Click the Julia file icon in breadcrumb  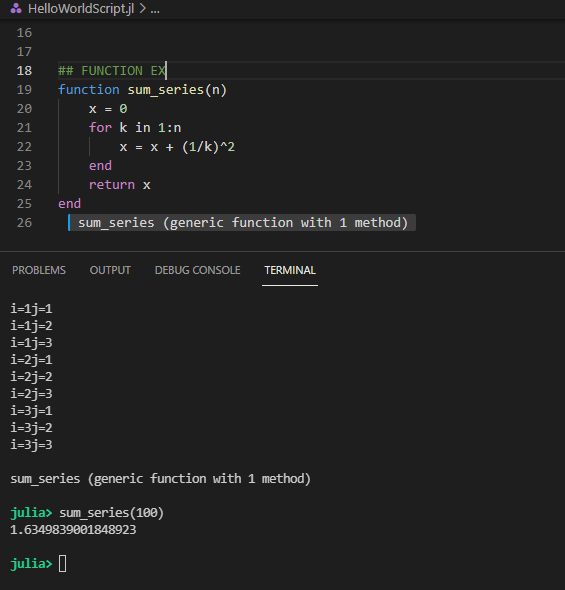click(x=16, y=8)
